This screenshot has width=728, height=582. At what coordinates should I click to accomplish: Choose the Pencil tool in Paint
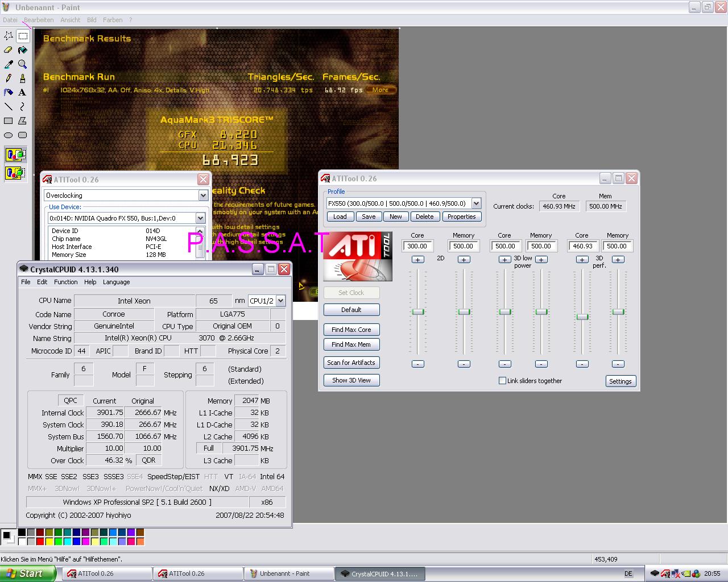(x=9, y=78)
